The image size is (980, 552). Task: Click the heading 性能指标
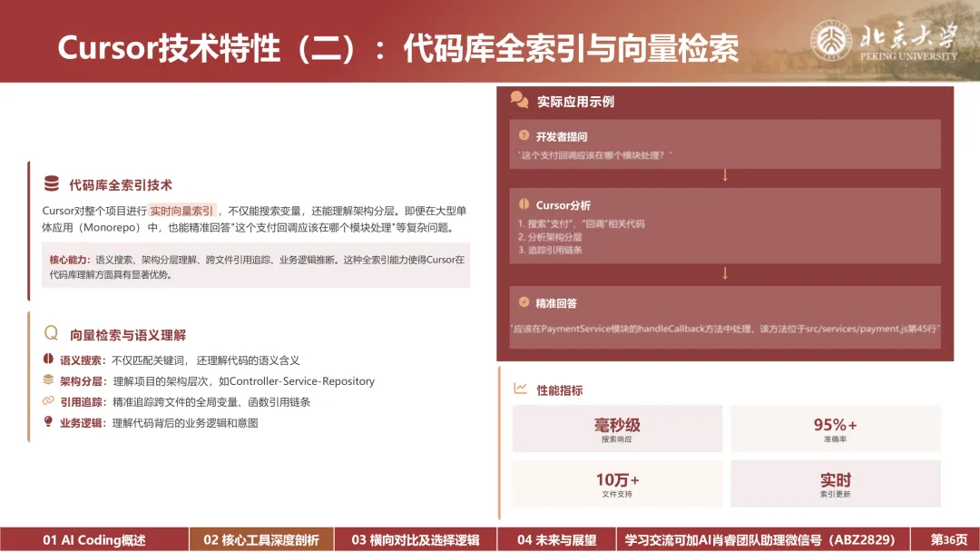pos(560,390)
